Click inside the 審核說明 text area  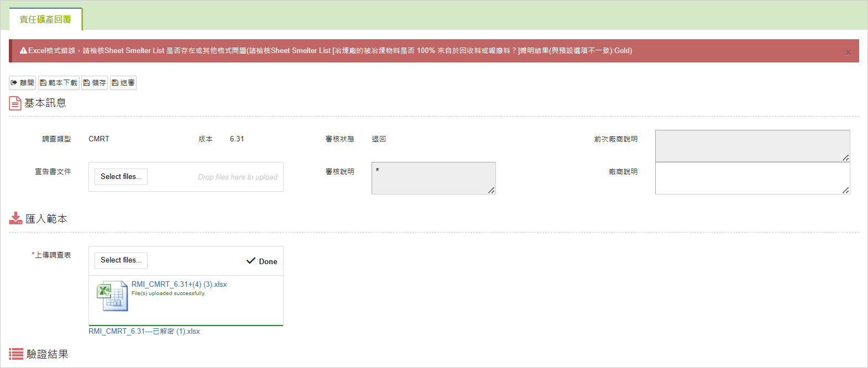(433, 178)
